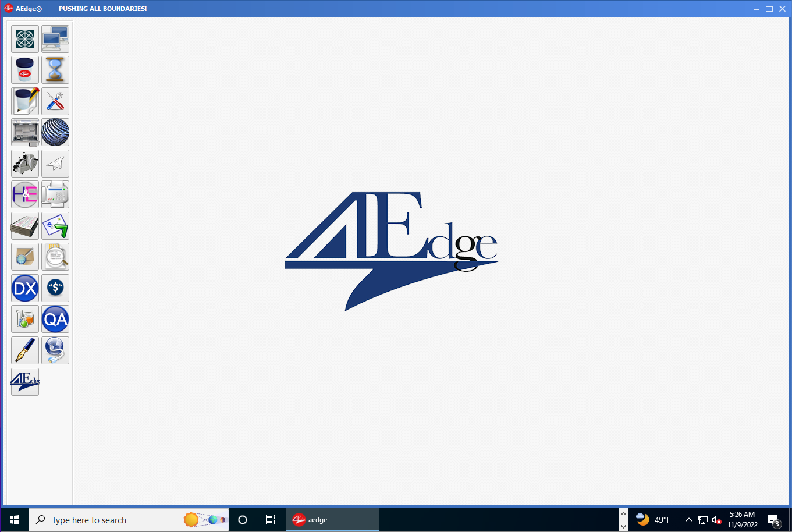Click the fax machine icon
The width and height of the screenshot is (792, 532).
click(x=55, y=194)
